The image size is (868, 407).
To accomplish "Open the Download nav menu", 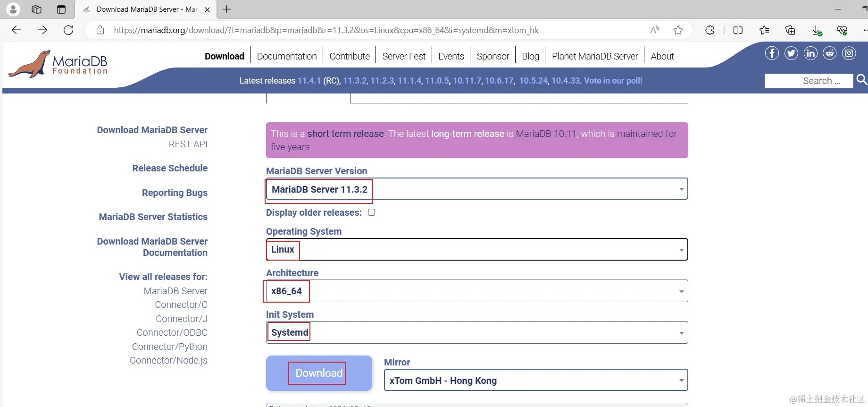I will click(225, 56).
